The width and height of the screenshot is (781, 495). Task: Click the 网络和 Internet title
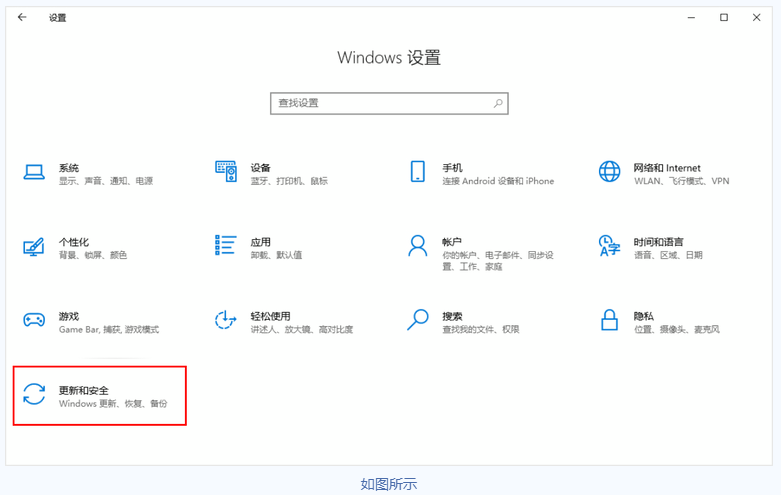(x=667, y=168)
